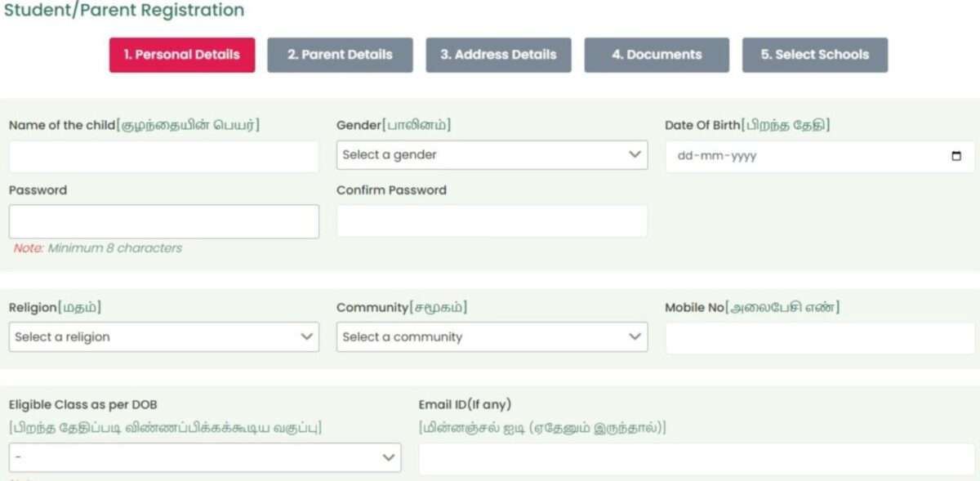Focus the Password input box

163,222
